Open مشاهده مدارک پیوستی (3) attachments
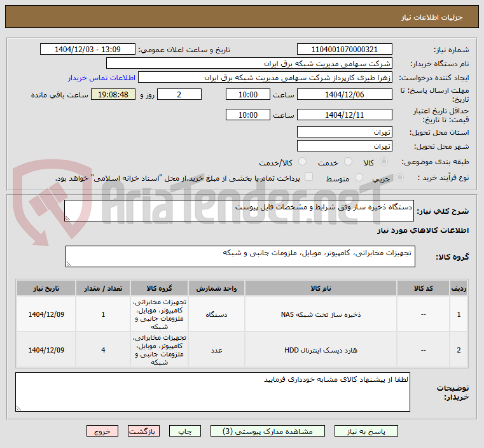 267,431
